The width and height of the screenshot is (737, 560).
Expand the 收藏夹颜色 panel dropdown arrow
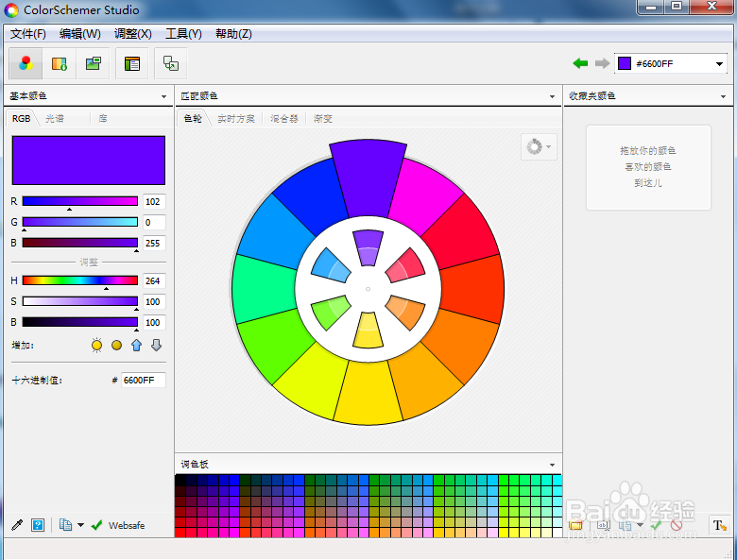click(x=723, y=96)
